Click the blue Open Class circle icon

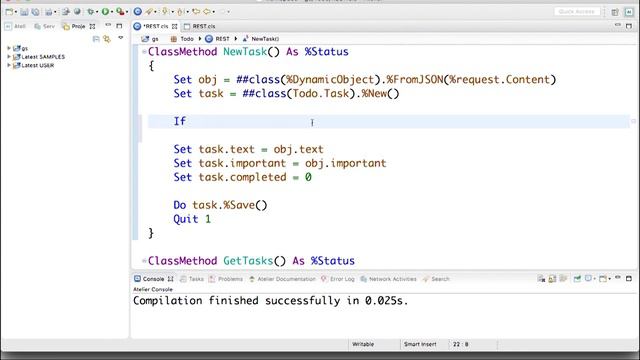[x=138, y=12]
